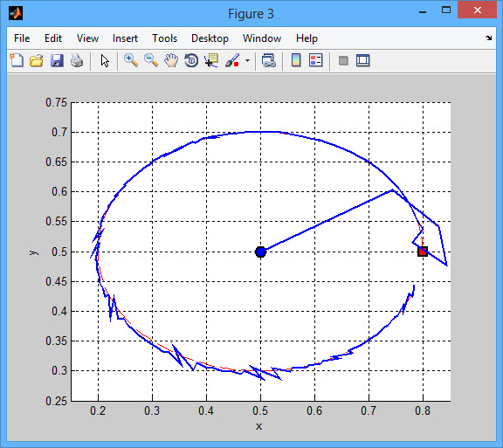
Task: Activate the Edit Plot arrow tool
Action: click(x=105, y=60)
